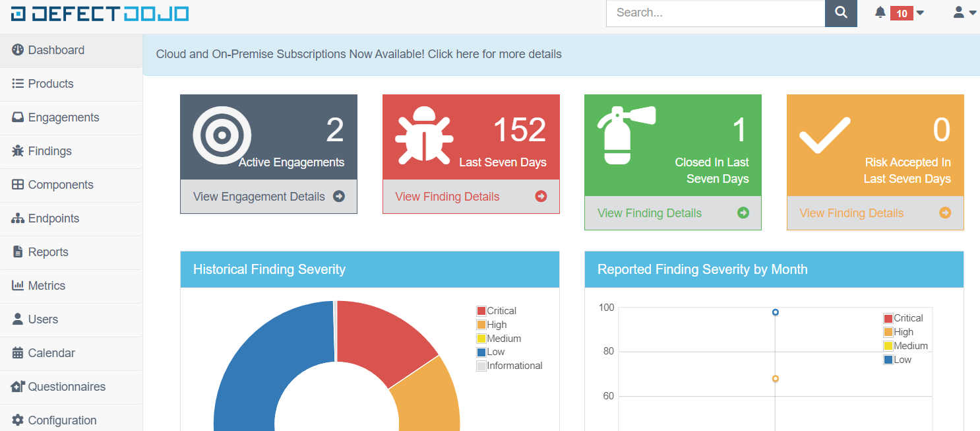Click the checkmark icon on Risk Accepted card
This screenshot has height=431, width=980.
pos(825,135)
